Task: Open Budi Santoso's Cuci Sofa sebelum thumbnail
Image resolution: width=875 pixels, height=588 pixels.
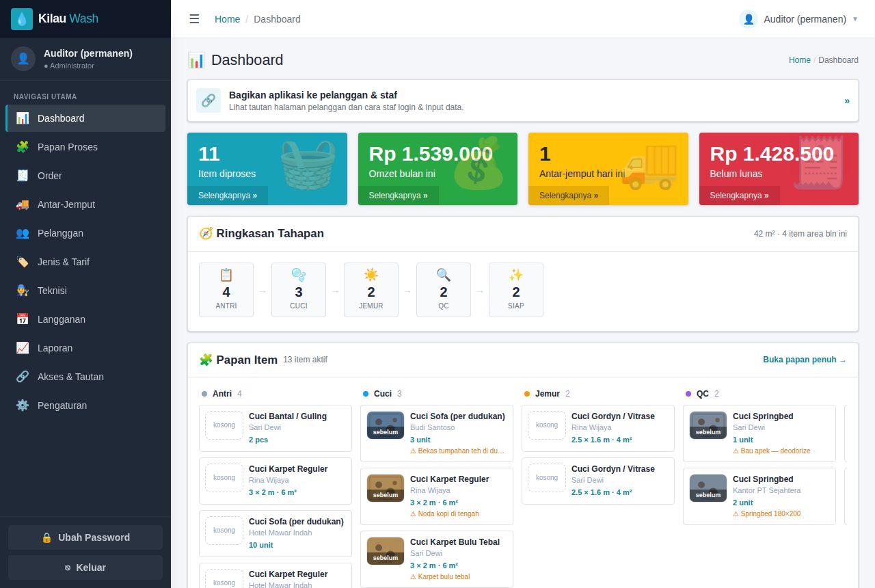Action: pos(386,425)
